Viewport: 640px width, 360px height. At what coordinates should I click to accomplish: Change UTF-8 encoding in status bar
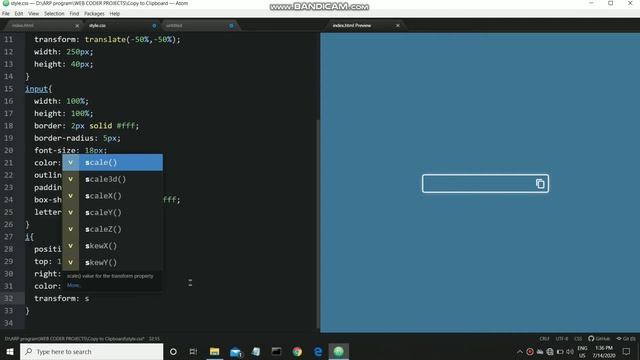click(562, 339)
